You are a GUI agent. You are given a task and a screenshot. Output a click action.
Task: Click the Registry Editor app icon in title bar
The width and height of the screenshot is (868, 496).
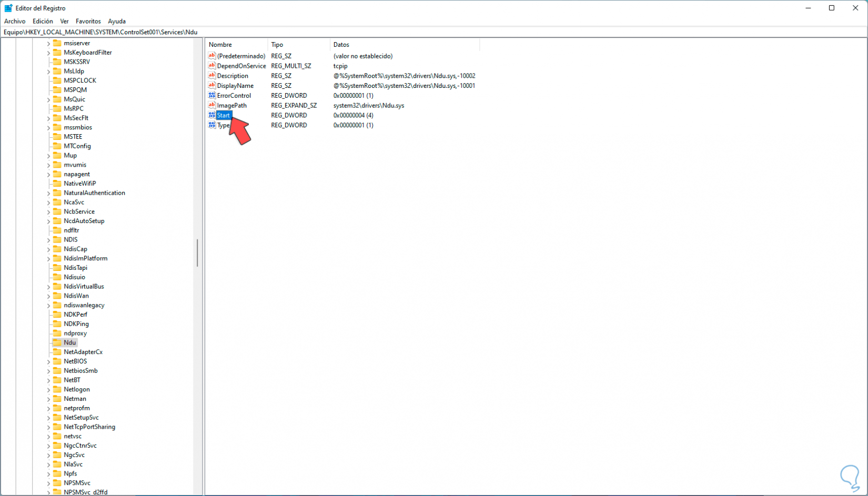8,8
